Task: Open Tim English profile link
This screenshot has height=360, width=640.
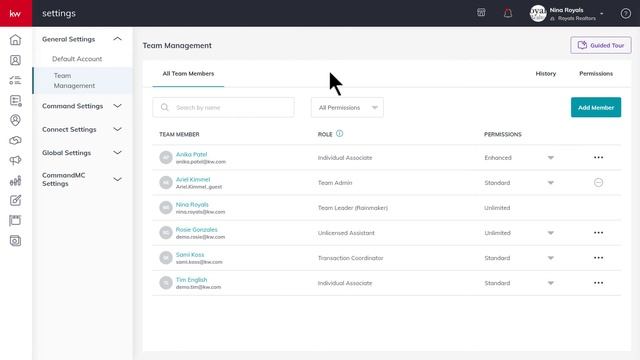Action: pos(191,280)
